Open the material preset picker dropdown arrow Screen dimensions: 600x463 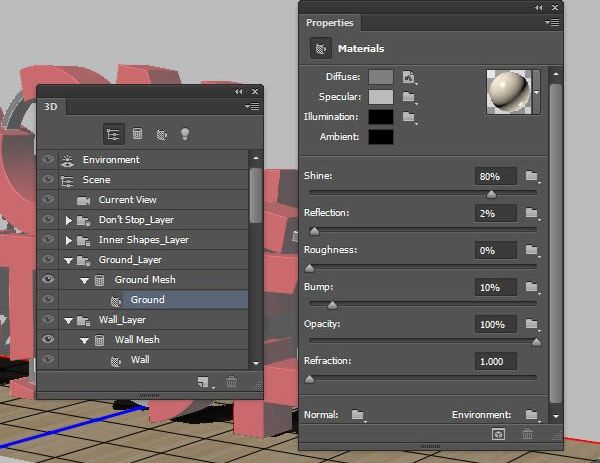click(x=536, y=92)
